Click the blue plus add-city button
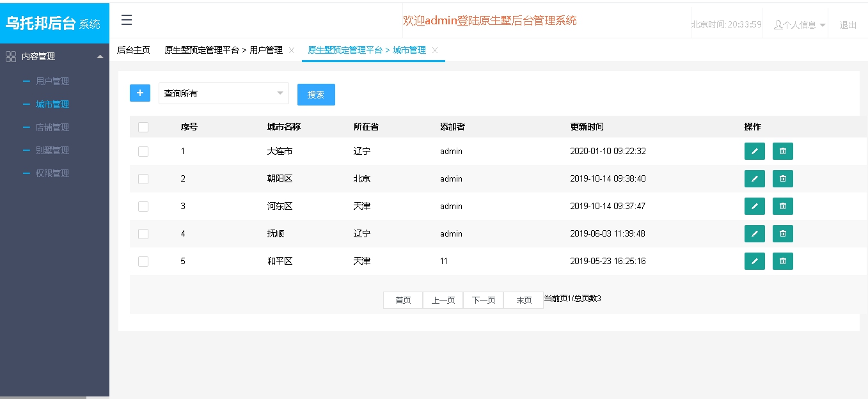The width and height of the screenshot is (868, 399). click(140, 93)
